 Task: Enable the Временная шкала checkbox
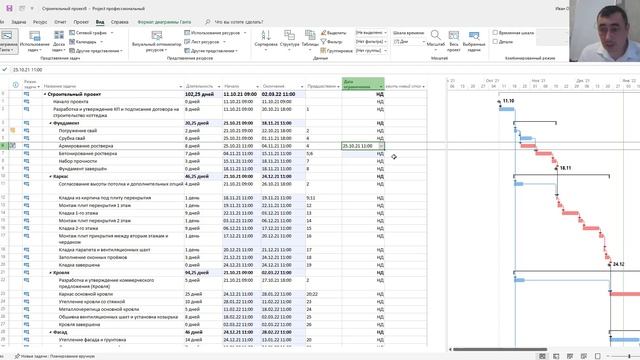coord(495,33)
